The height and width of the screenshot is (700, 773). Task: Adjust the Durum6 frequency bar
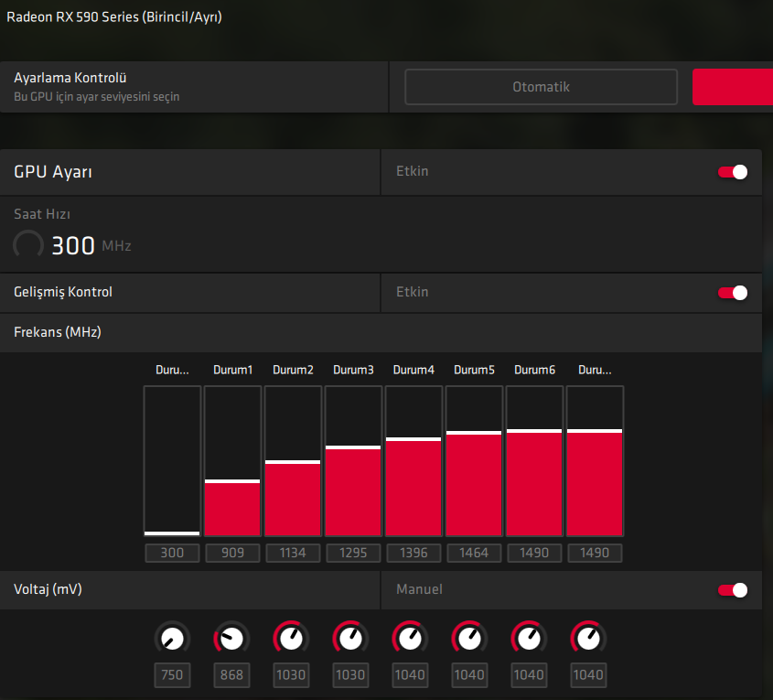tap(534, 461)
